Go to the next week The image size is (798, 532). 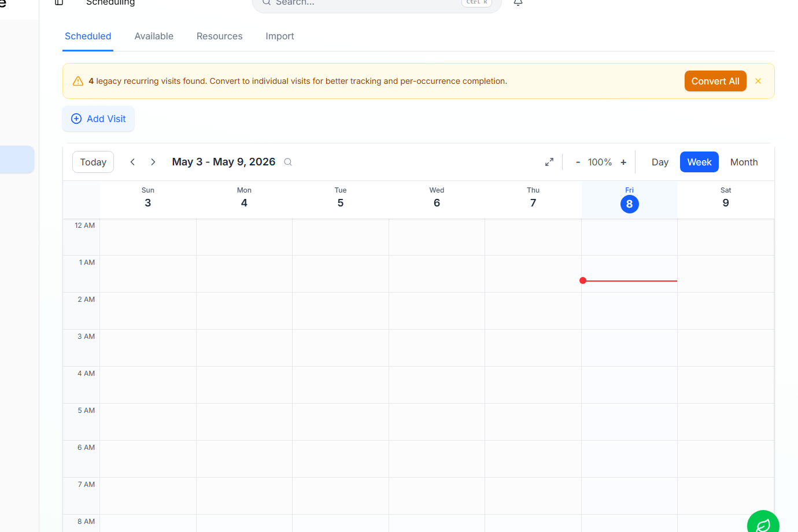[x=153, y=162]
